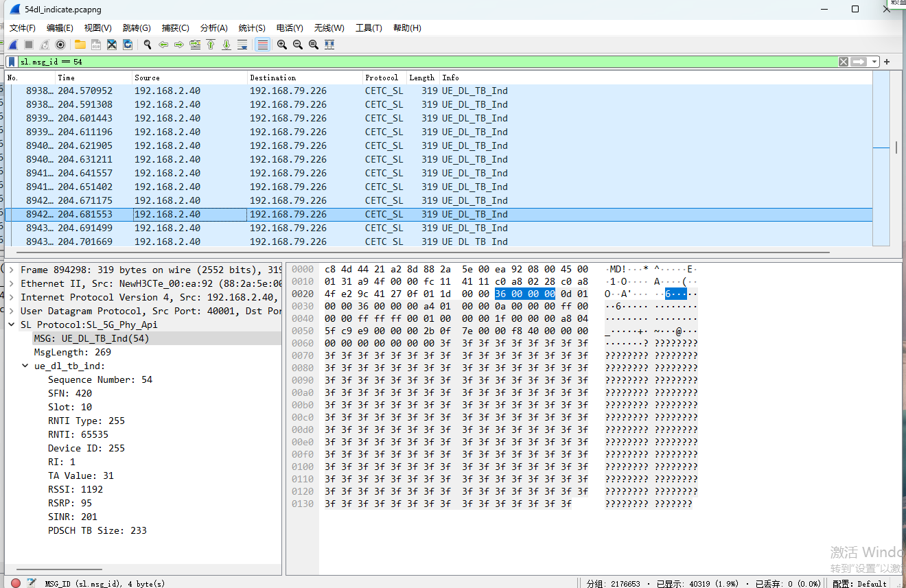Save the capture file
This screenshot has height=588, width=906.
pos(96,45)
